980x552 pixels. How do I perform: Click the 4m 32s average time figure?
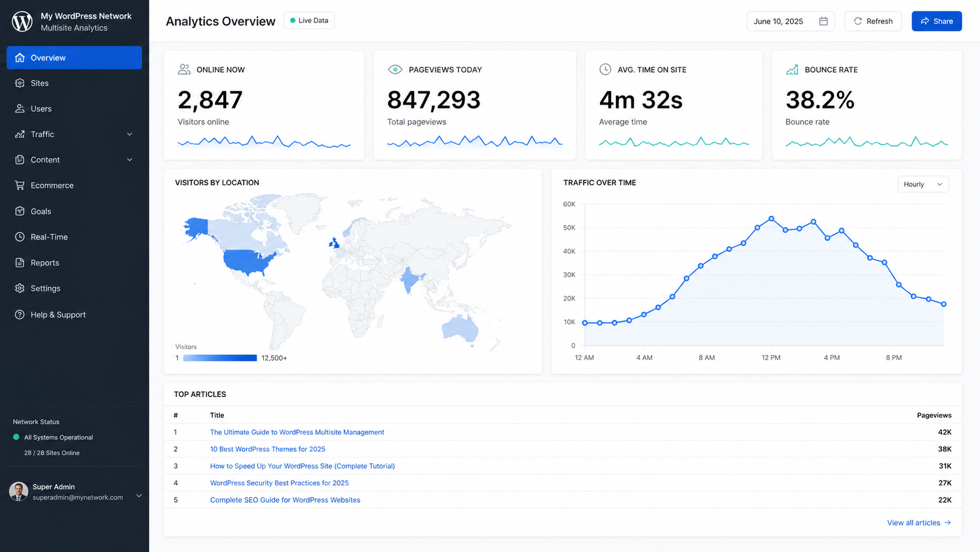[x=641, y=100]
